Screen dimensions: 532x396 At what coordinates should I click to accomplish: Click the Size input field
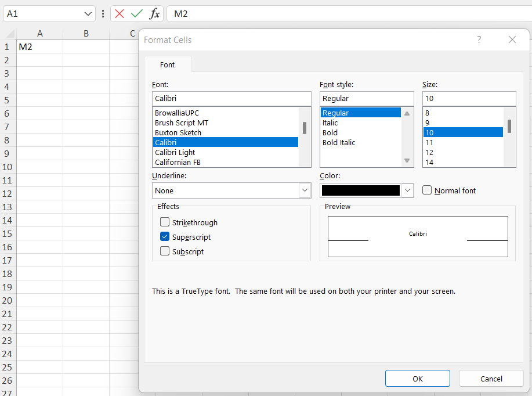click(469, 99)
